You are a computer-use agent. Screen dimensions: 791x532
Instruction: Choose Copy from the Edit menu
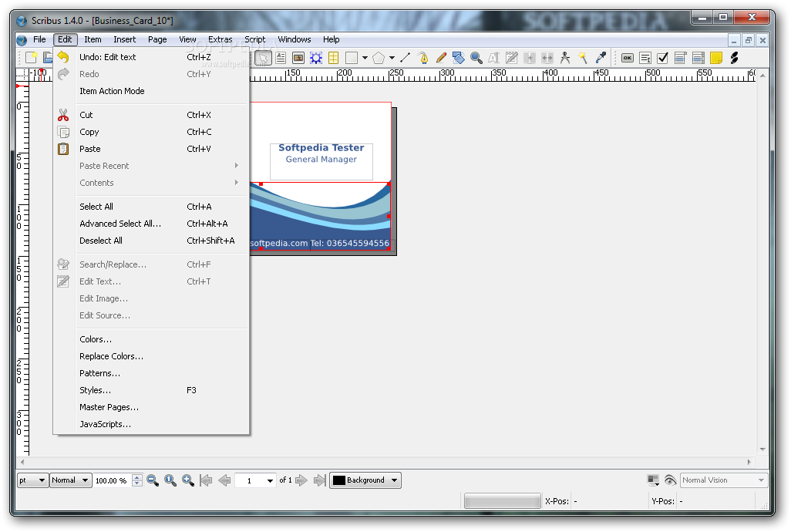[x=151, y=132]
